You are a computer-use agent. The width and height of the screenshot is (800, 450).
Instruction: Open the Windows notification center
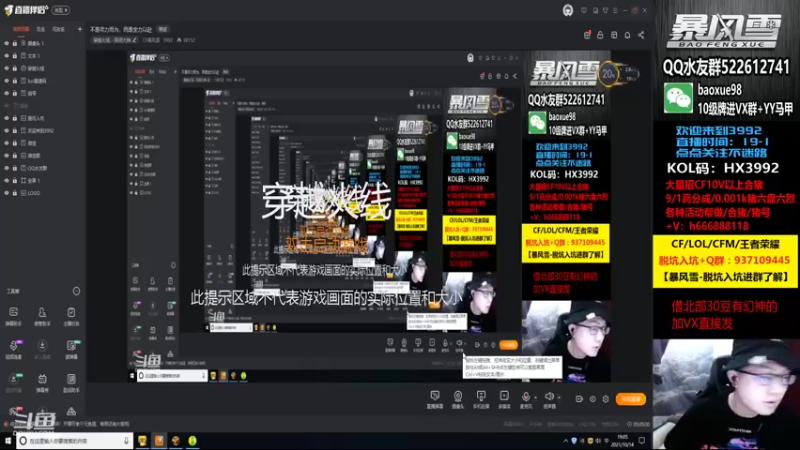pyautogui.click(x=642, y=441)
